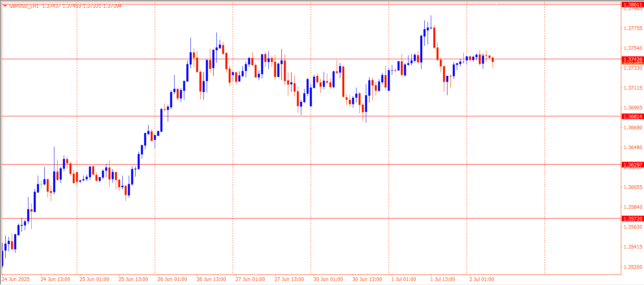Click the 1.36814 red price level label
Screen dimensions: 644x285
click(633, 116)
